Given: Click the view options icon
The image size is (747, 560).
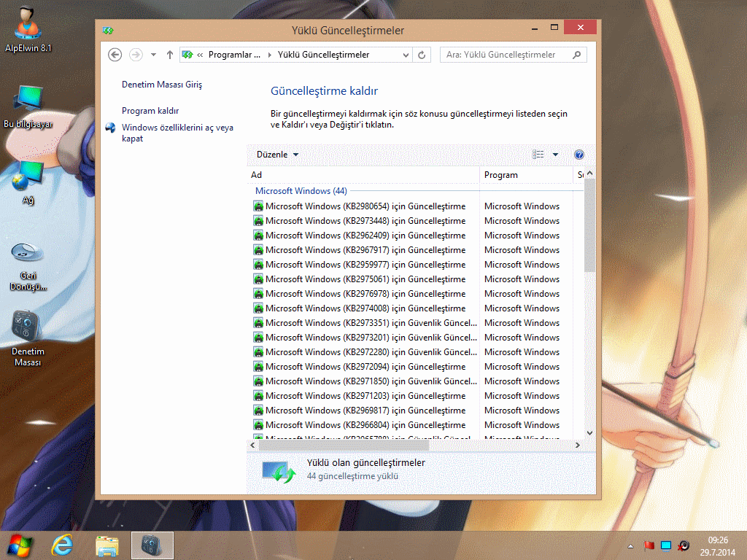Looking at the screenshot, I should click(x=538, y=155).
